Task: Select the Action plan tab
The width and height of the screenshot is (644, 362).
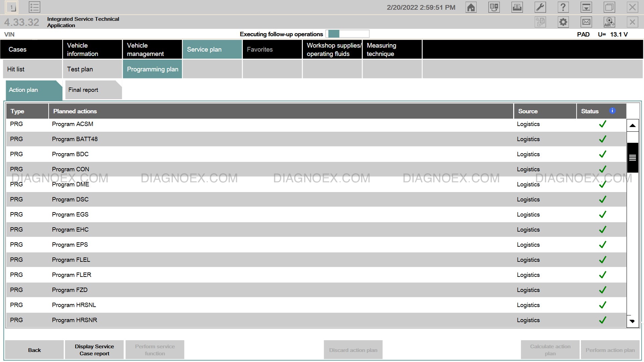Action: point(34,90)
